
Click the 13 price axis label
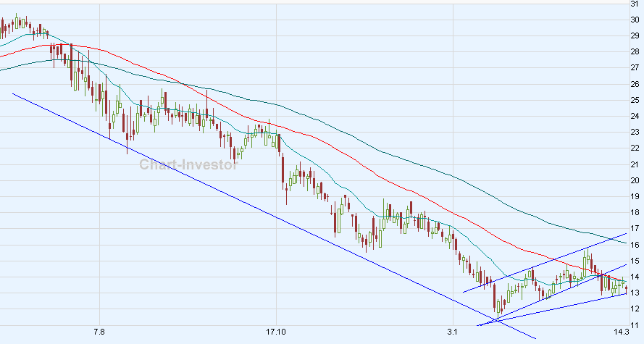[635, 293]
